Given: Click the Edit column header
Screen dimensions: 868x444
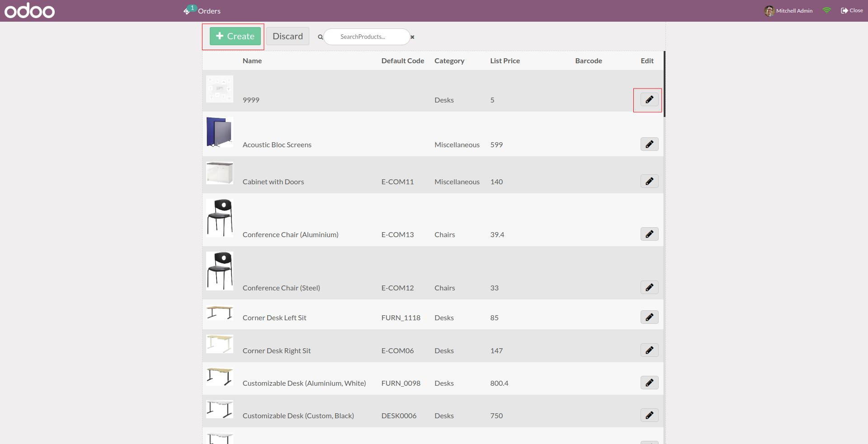Looking at the screenshot, I should (647, 61).
